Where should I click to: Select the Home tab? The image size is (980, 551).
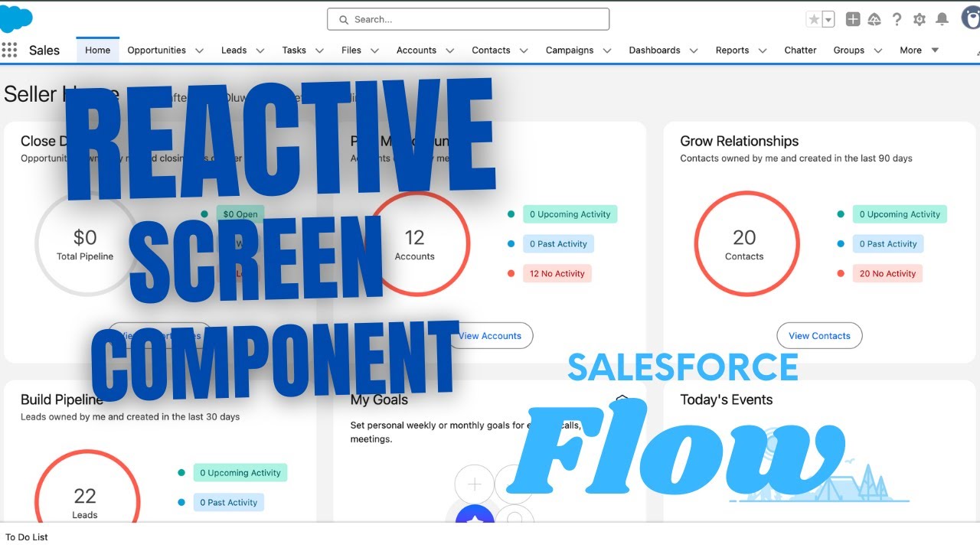pos(98,51)
